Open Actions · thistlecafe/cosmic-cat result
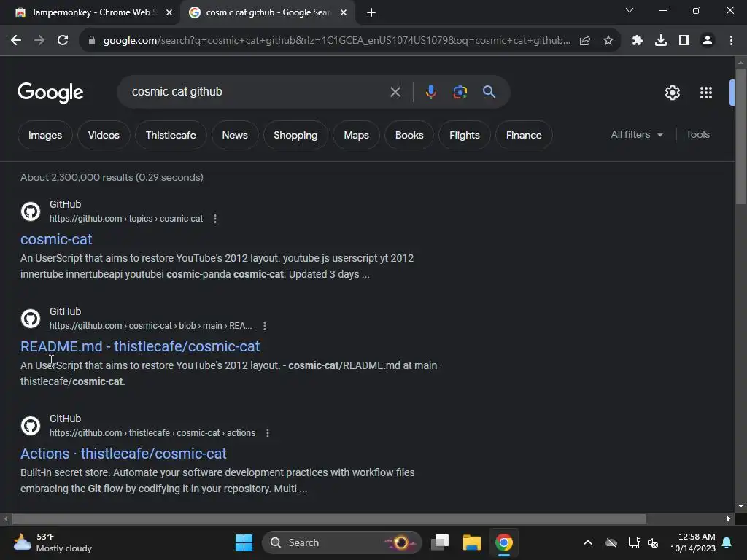Viewport: 747px width, 560px height. click(x=123, y=454)
